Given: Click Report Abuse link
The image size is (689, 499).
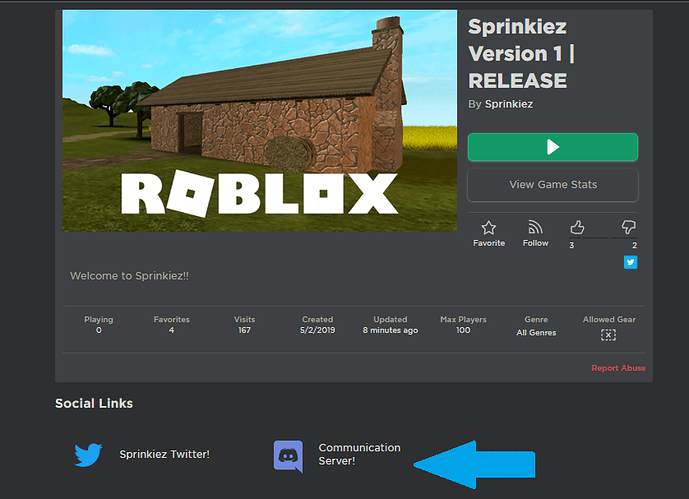Looking at the screenshot, I should [618, 368].
